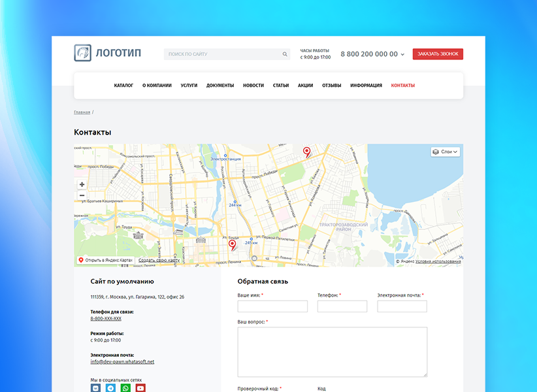Click the VK social network icon
Image resolution: width=537 pixels, height=392 pixels.
click(x=95, y=388)
